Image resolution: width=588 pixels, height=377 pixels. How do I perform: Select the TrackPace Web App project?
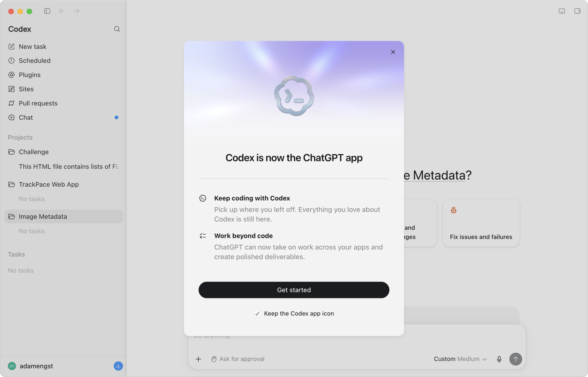[63, 184]
